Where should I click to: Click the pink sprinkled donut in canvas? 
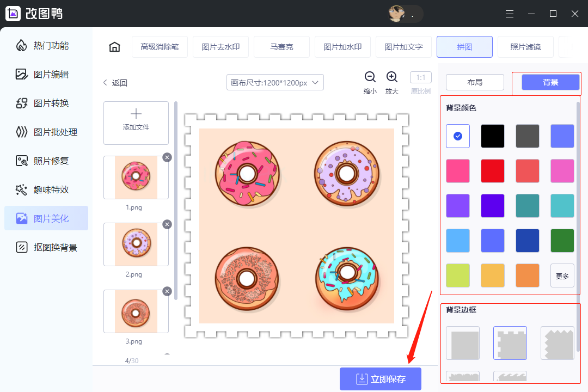click(247, 174)
